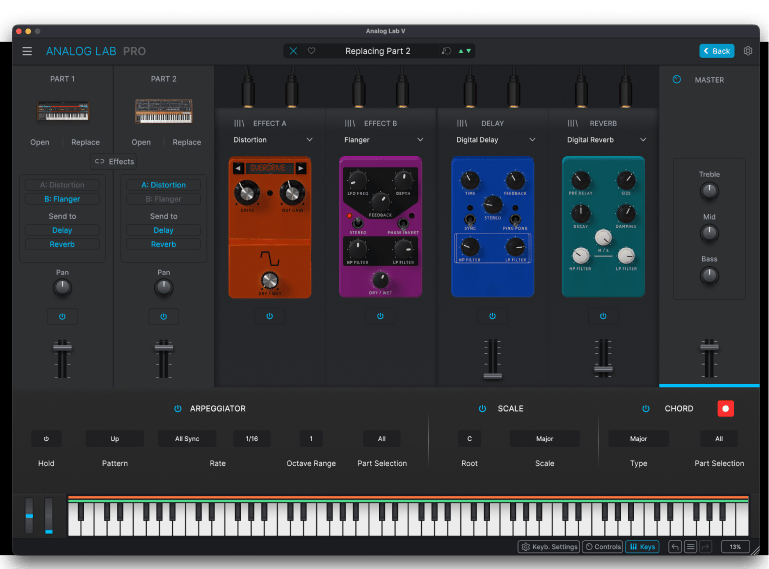This screenshot has height=569, width=769.
Task: Click the Back button
Action: pos(716,51)
